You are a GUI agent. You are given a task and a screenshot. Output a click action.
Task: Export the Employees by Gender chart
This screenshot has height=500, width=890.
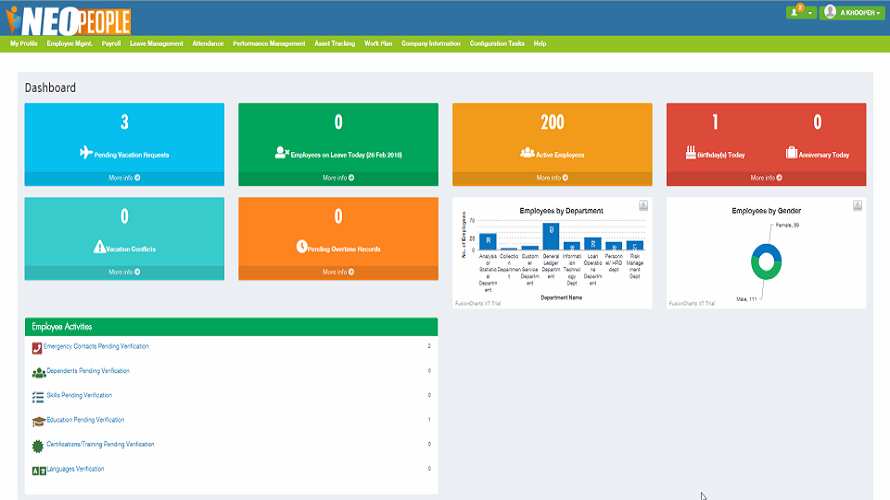pyautogui.click(x=857, y=205)
